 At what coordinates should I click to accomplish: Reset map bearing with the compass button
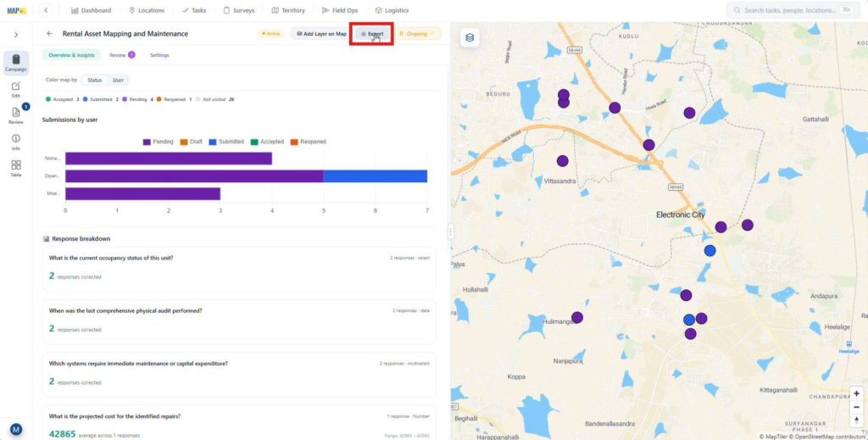coord(856,420)
